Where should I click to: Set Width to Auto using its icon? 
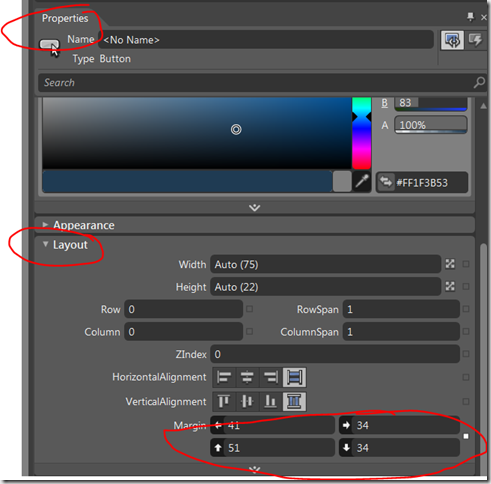point(450,264)
